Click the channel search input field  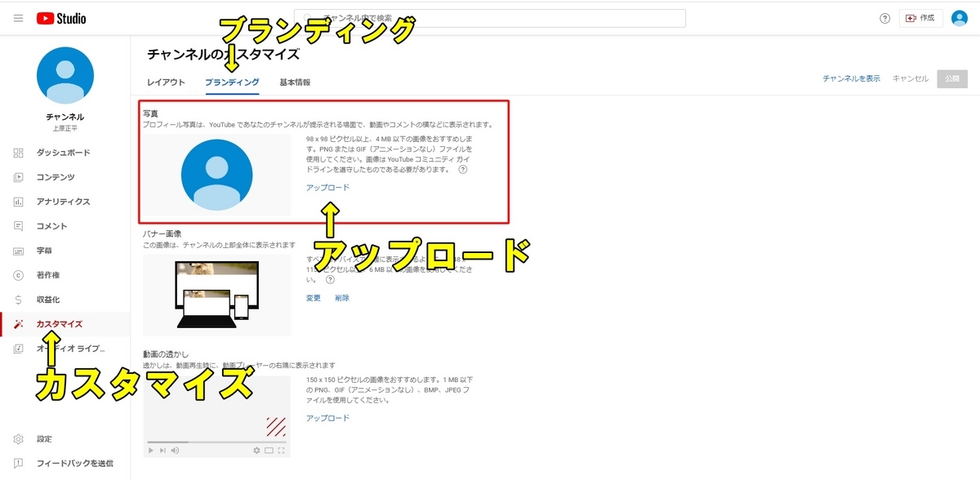pos(490,17)
